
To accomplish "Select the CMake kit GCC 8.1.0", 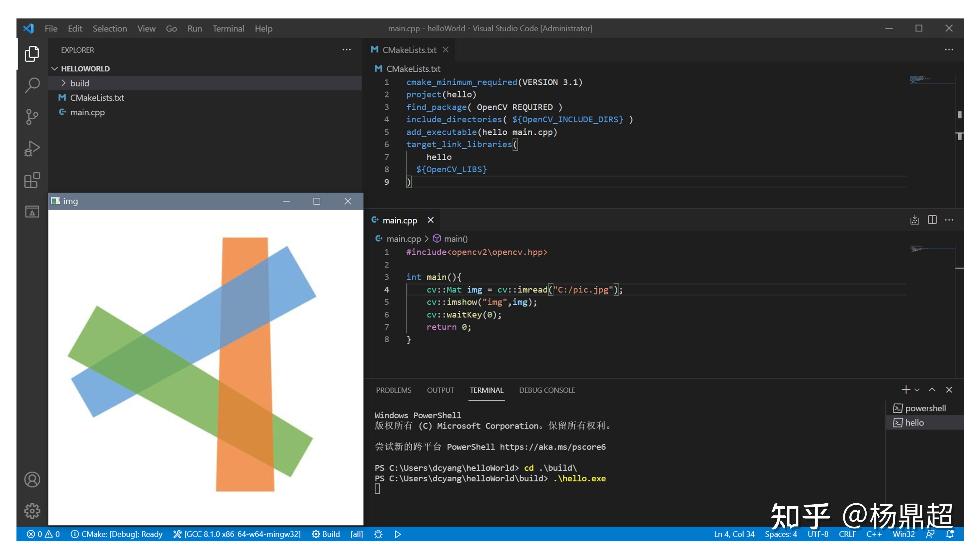I will [237, 534].
